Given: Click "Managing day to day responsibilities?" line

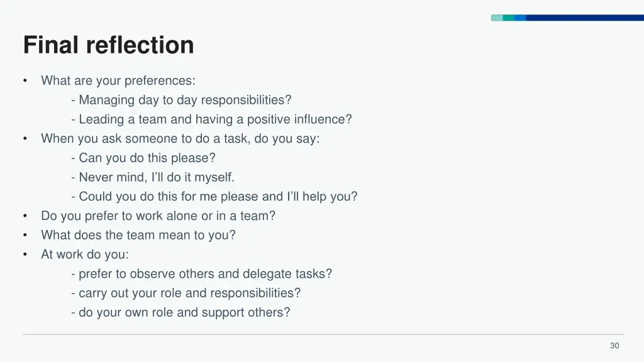Looking at the screenshot, I should [x=181, y=100].
